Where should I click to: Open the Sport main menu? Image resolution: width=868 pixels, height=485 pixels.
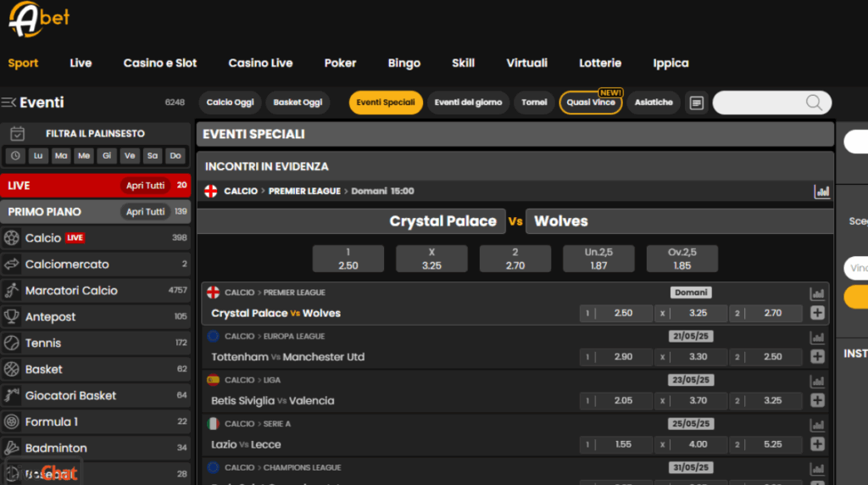pos(23,63)
